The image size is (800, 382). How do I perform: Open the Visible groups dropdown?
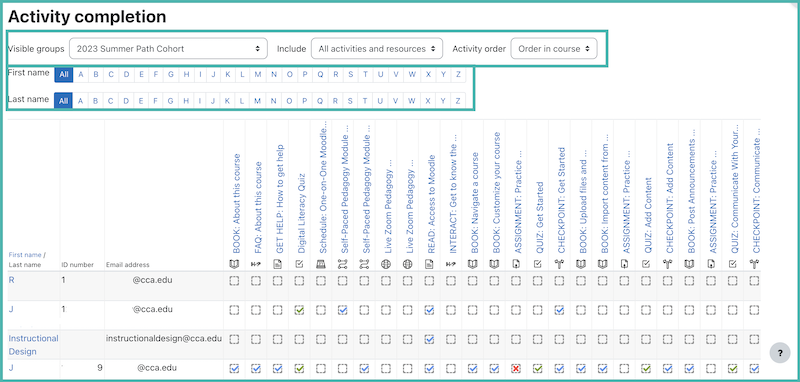[x=168, y=49]
